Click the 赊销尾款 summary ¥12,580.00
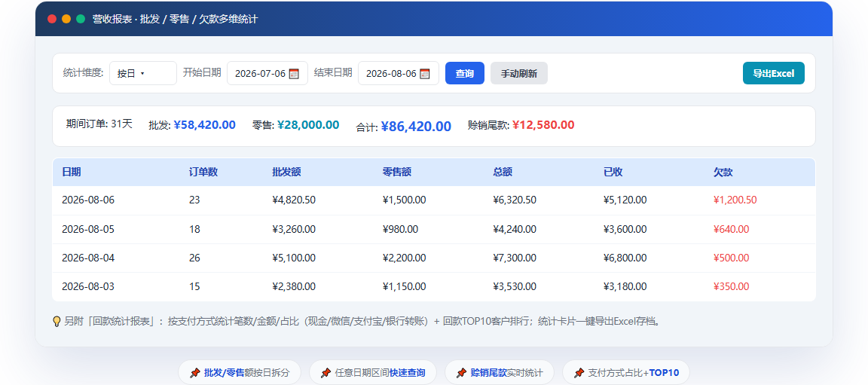This screenshot has height=385, width=868. pos(543,126)
